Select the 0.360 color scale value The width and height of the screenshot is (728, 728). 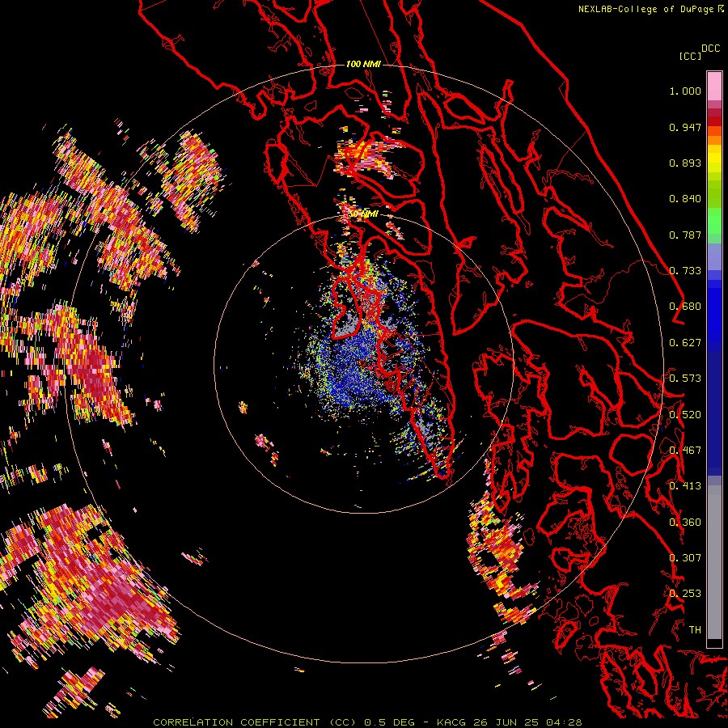click(x=685, y=523)
